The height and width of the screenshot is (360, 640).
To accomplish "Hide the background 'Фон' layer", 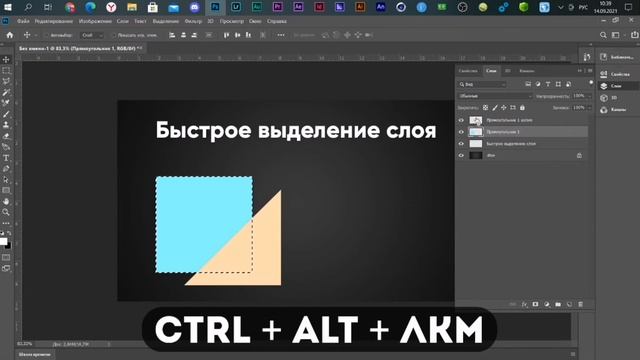I will coord(461,156).
